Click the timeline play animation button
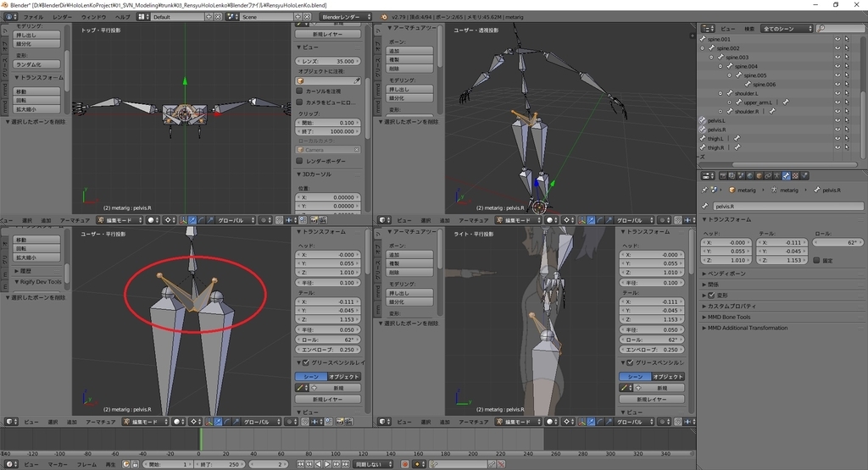Screen dimensions: 868x470 point(327,464)
